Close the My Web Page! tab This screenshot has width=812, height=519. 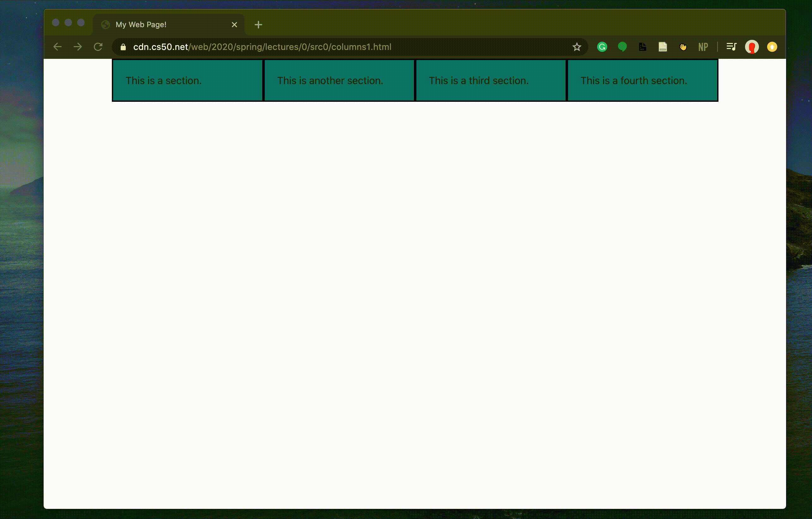point(234,25)
